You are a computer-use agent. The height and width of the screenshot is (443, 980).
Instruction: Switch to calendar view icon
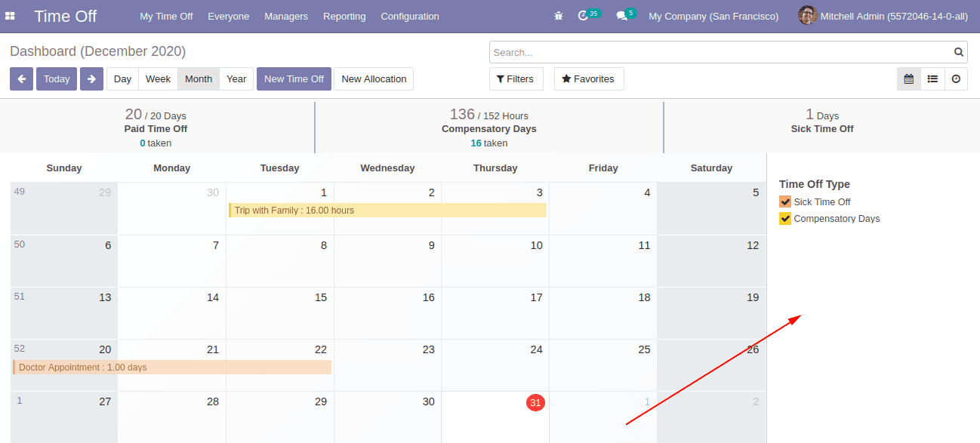[908, 78]
